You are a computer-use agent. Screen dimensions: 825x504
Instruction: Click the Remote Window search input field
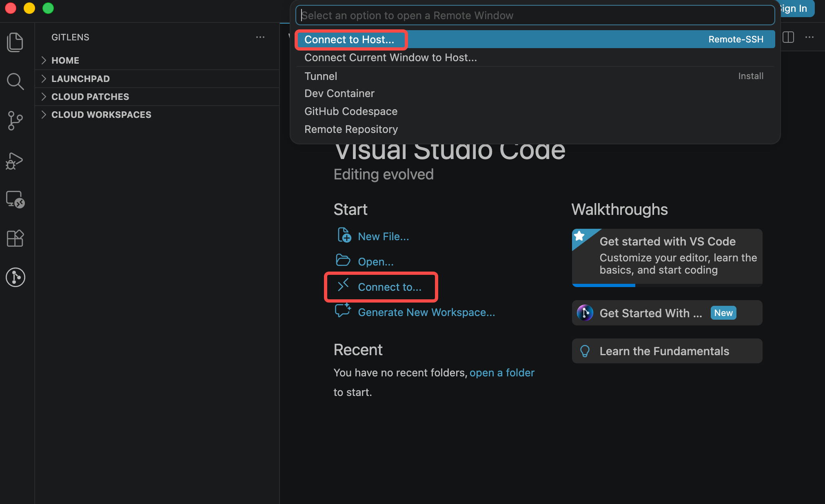[x=535, y=15]
